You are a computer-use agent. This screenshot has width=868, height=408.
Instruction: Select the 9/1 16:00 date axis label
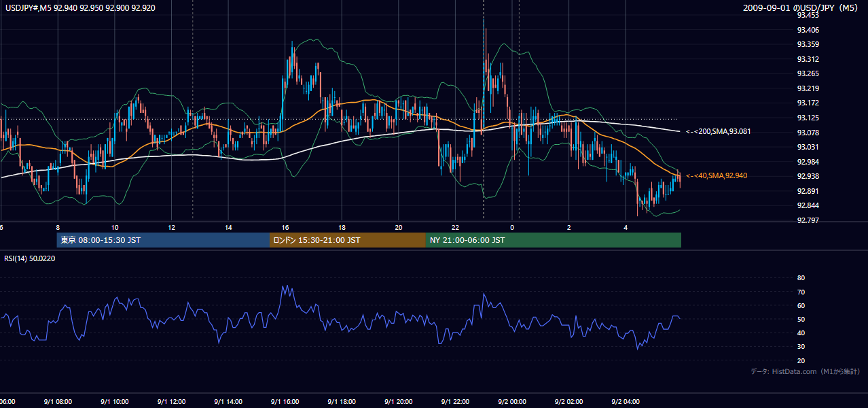(x=285, y=402)
